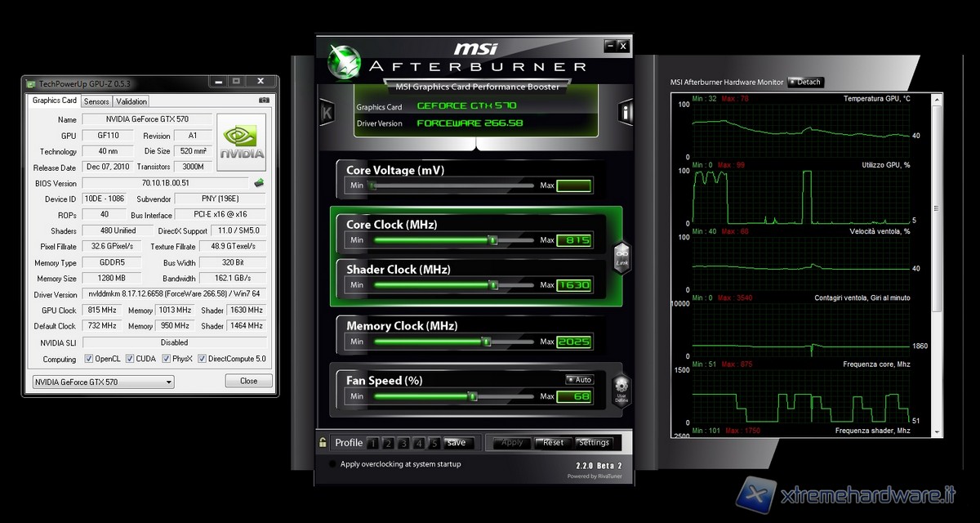The image size is (980, 523).
Task: Detach the Hardware Monitor panel
Action: pyautogui.click(x=805, y=82)
